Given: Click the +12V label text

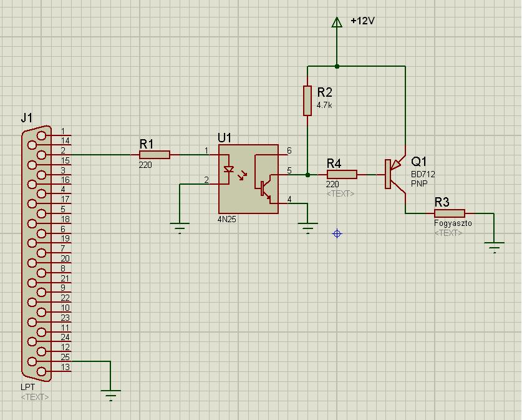Looking at the screenshot, I should tap(362, 21).
